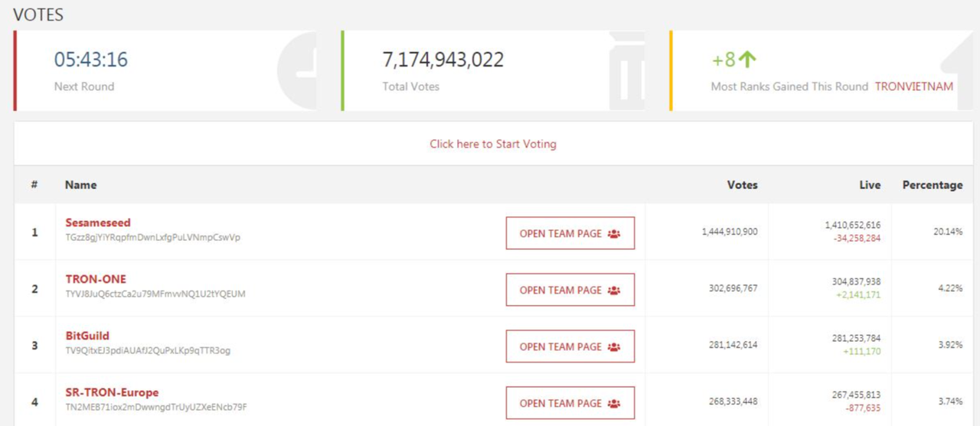Open team page for TRON-ONE
Screen dimensions: 980x426
tap(570, 290)
